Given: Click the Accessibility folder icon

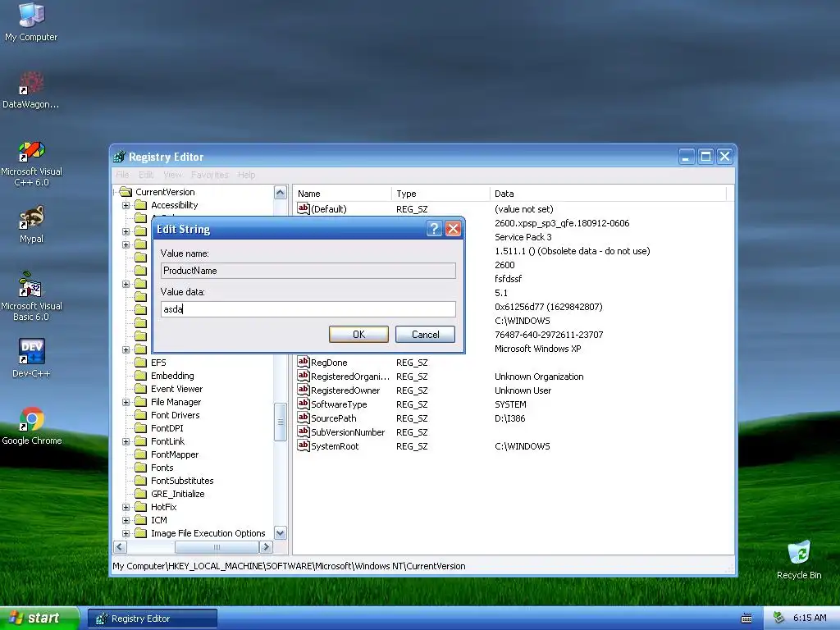Looking at the screenshot, I should (140, 205).
